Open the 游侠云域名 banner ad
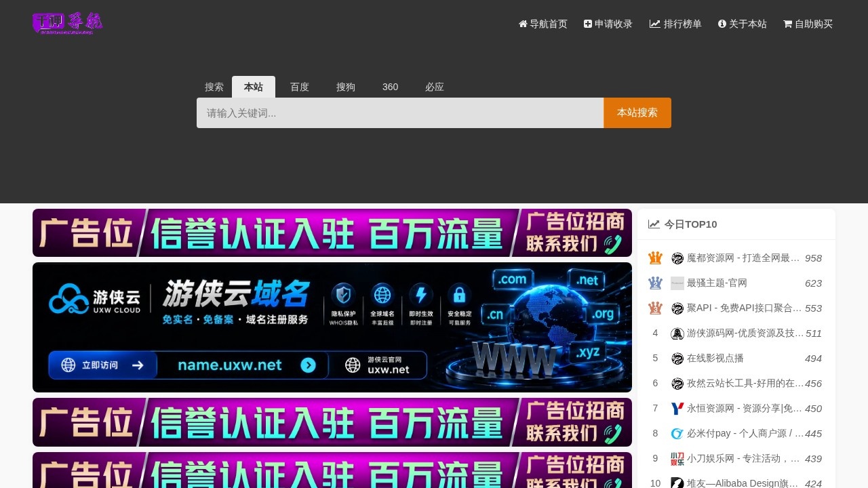The image size is (868, 488). (332, 327)
